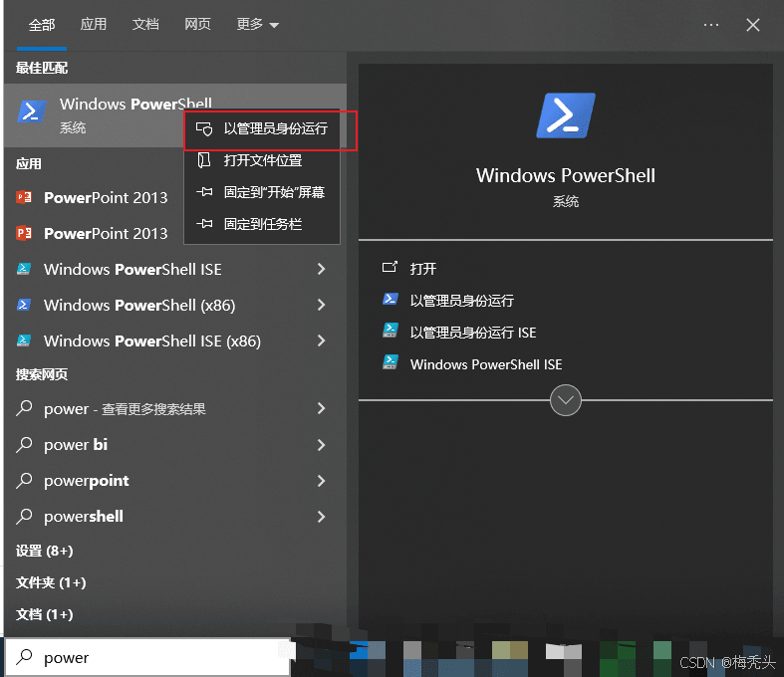Select power - 查看更多搜索结果 web result

[x=125, y=409]
